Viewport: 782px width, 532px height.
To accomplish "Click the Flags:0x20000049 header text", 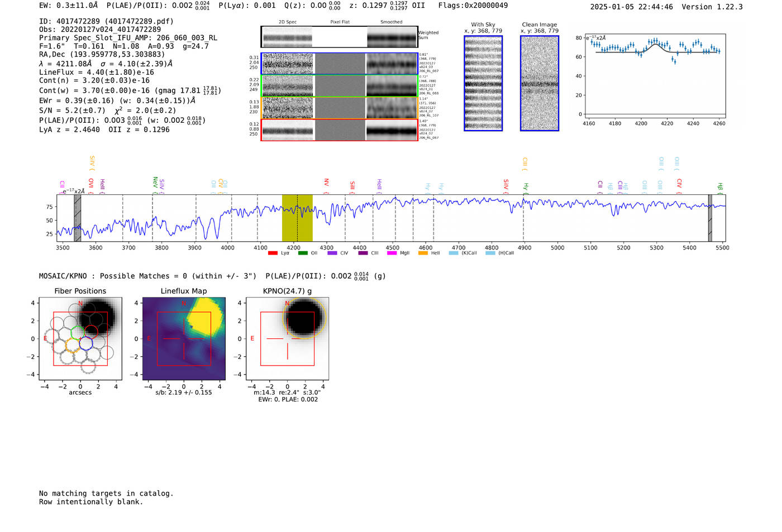I will pyautogui.click(x=473, y=6).
